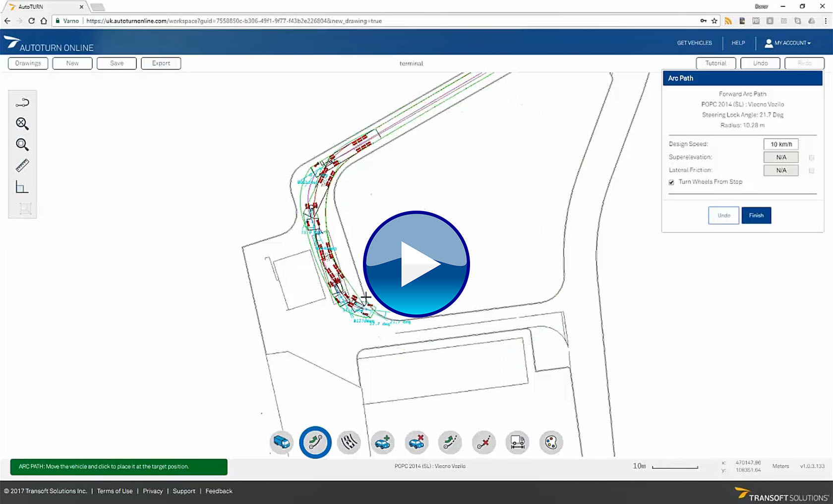The width and height of the screenshot is (833, 504).
Task: Click the Arc Path tool icon
Action: (x=315, y=442)
